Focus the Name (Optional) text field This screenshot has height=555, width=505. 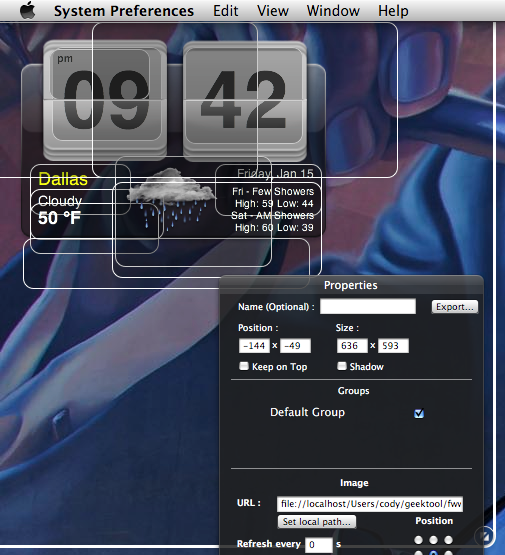pyautogui.click(x=368, y=306)
